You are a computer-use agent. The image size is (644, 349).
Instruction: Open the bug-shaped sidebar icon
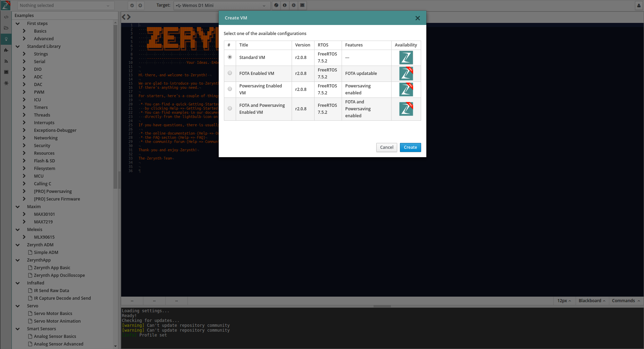pos(6,83)
